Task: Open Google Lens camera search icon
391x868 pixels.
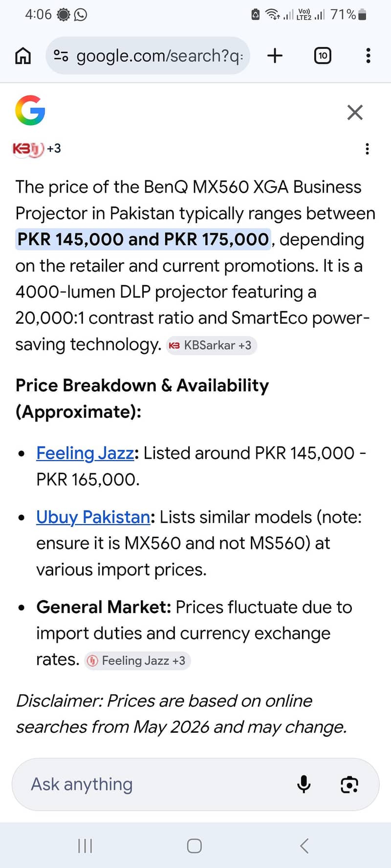Action: 349,784
